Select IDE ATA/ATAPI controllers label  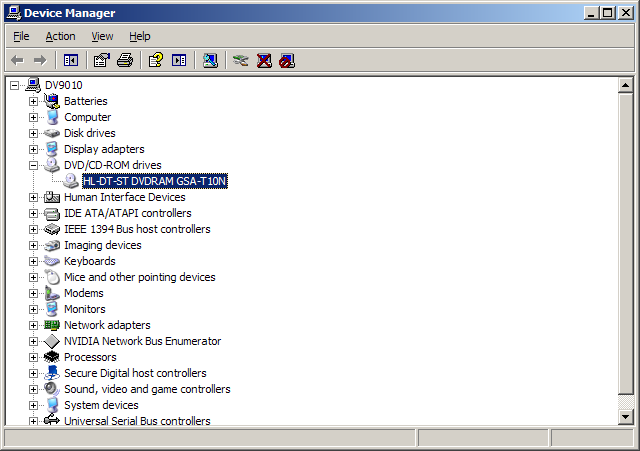[128, 213]
